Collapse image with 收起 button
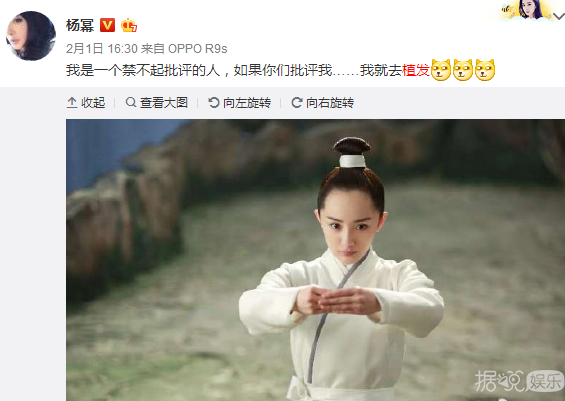The image size is (565, 401). pyautogui.click(x=86, y=103)
